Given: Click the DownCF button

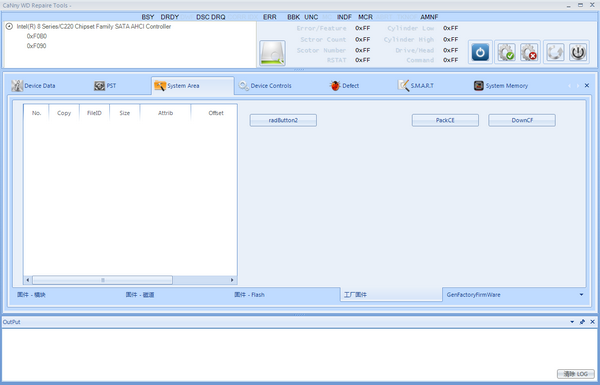Looking at the screenshot, I should point(522,120).
